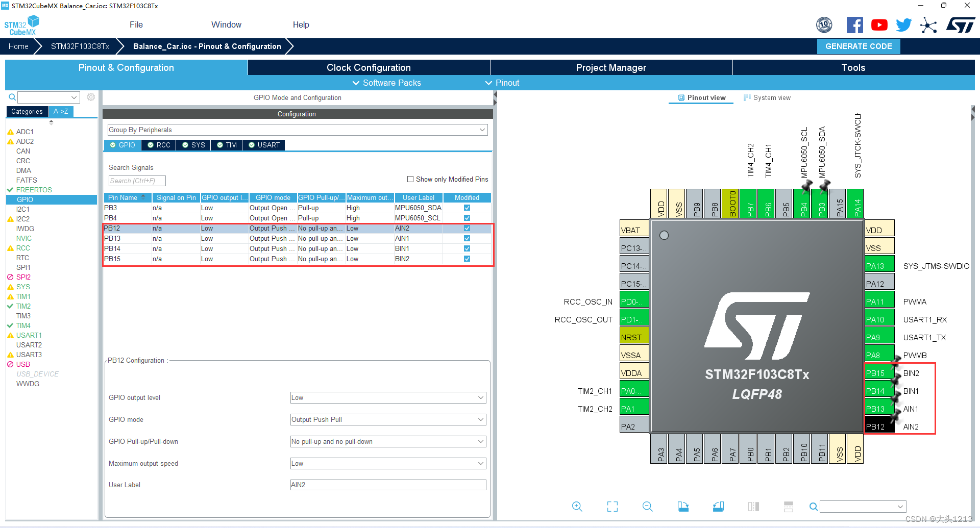
Task: Toggle the Modified checkbox for PB3
Action: click(x=467, y=208)
